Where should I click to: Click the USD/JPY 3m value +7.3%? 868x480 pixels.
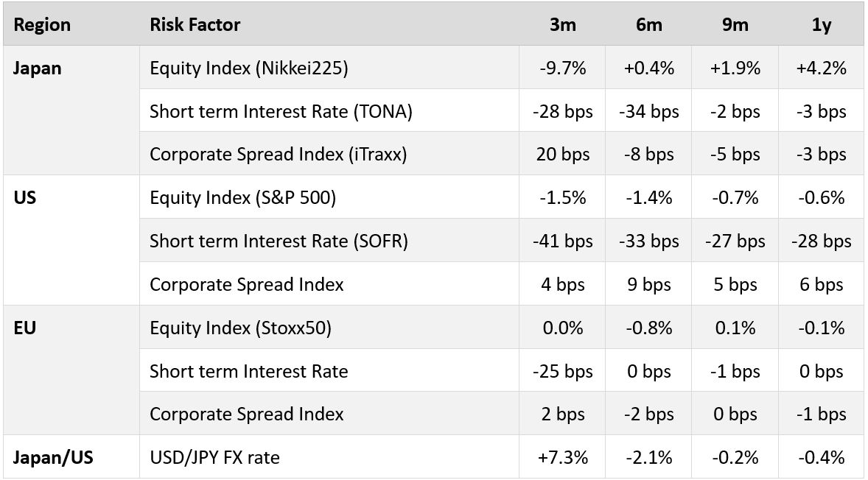pos(563,457)
